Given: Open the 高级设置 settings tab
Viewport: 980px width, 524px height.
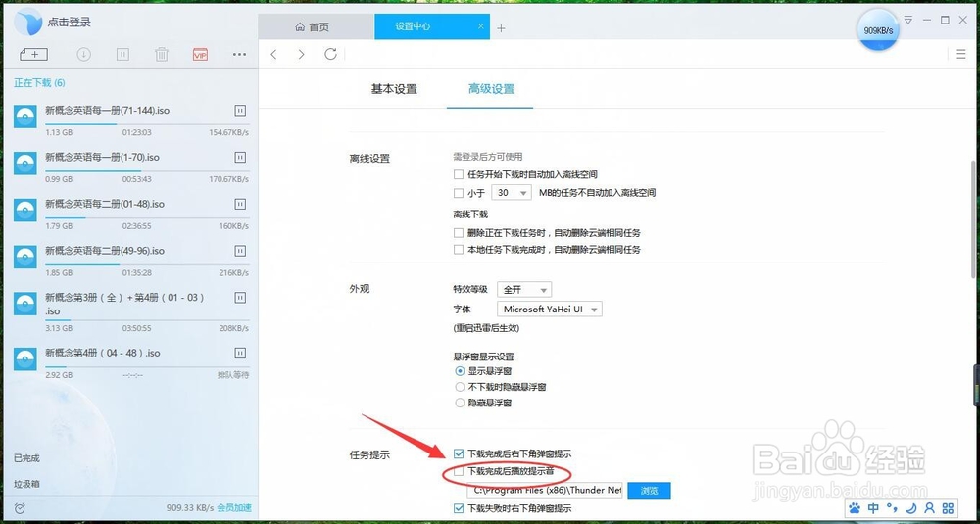Looking at the screenshot, I should point(491,89).
